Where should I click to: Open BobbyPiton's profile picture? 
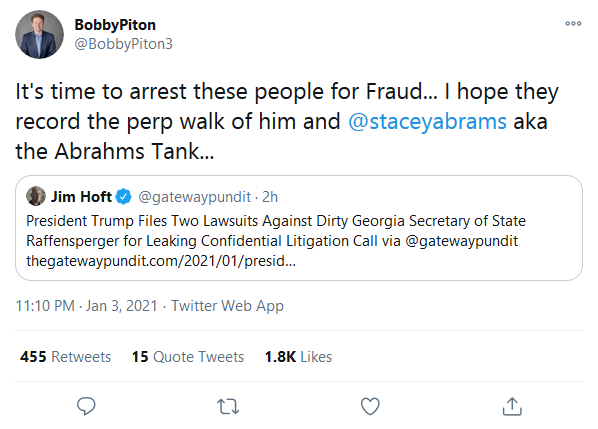point(39,34)
